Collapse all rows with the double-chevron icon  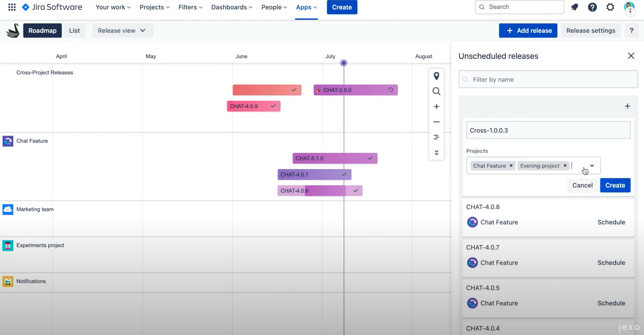(x=436, y=152)
